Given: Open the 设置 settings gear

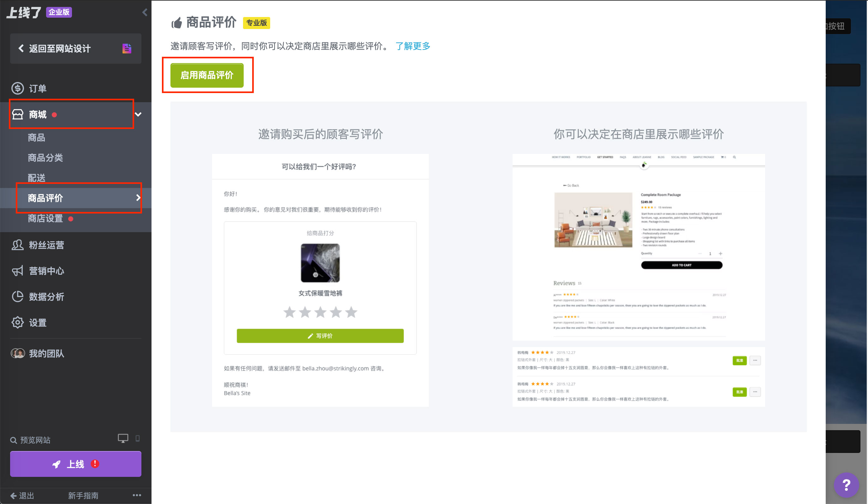Looking at the screenshot, I should (18, 322).
